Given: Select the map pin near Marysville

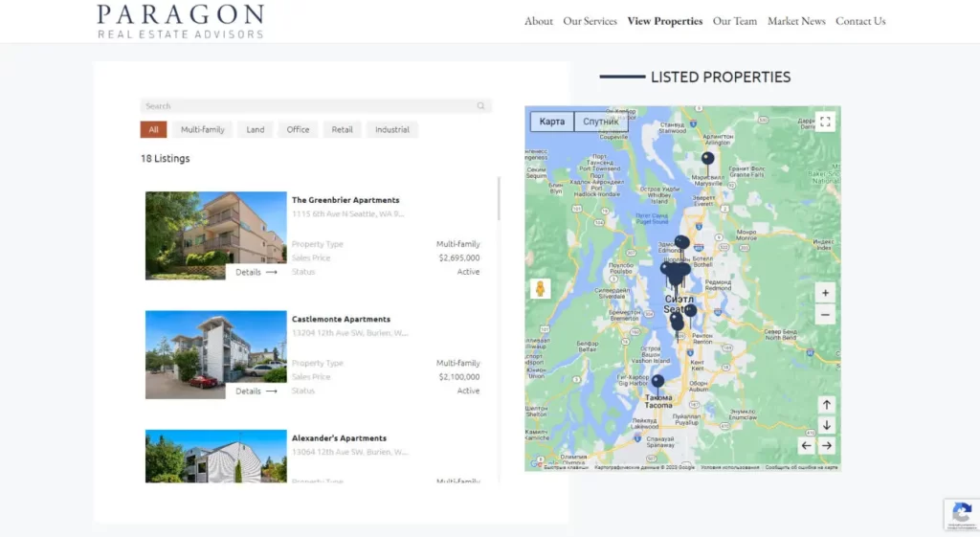Looking at the screenshot, I should point(707,159).
